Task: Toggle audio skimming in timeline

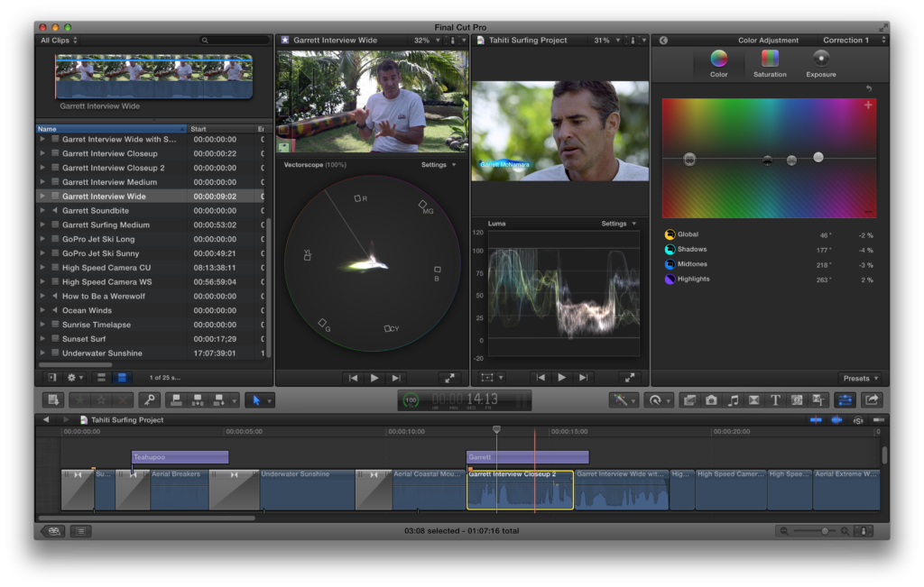Action: pos(836,420)
